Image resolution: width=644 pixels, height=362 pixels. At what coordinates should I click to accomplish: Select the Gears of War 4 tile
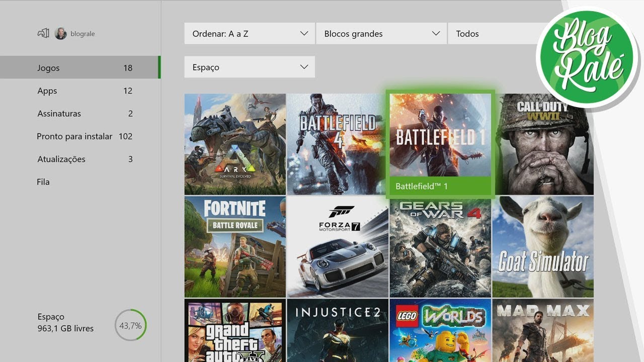click(x=440, y=248)
